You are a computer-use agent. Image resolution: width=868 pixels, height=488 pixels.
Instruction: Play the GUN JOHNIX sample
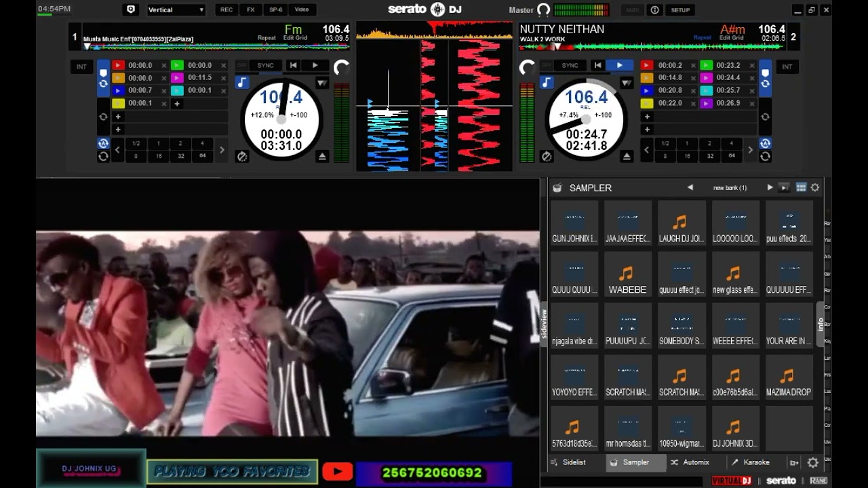[574, 224]
